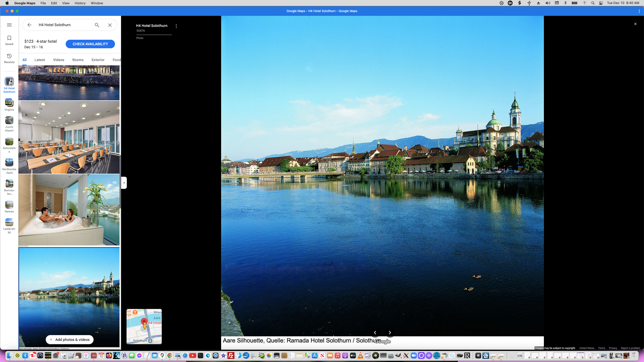Open the hamburger main menu

coord(9,25)
